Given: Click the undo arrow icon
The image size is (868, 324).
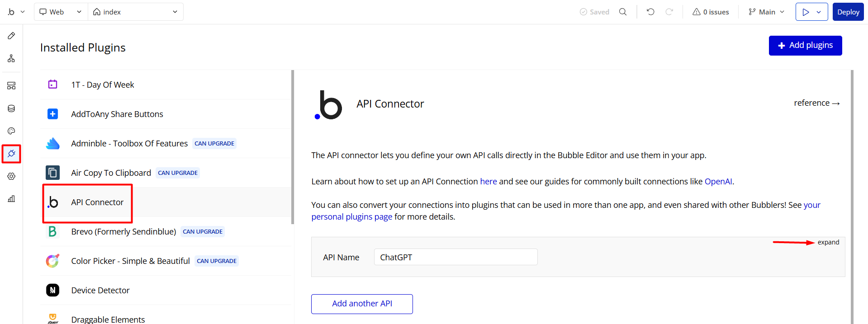Looking at the screenshot, I should [x=650, y=12].
